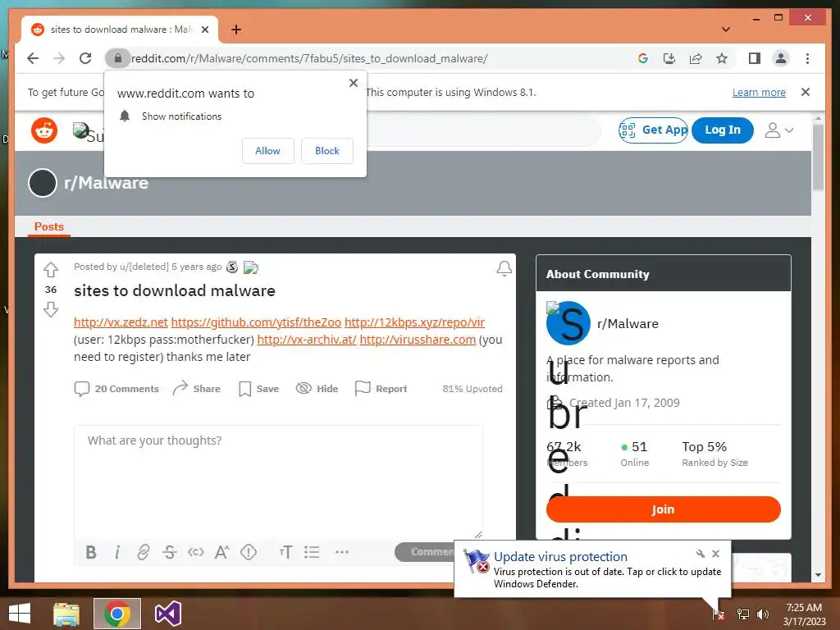Open the vx-archiv.at link

pos(307,340)
